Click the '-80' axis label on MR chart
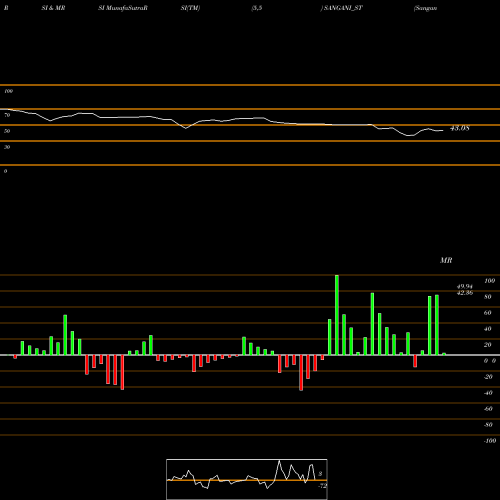 (488, 425)
